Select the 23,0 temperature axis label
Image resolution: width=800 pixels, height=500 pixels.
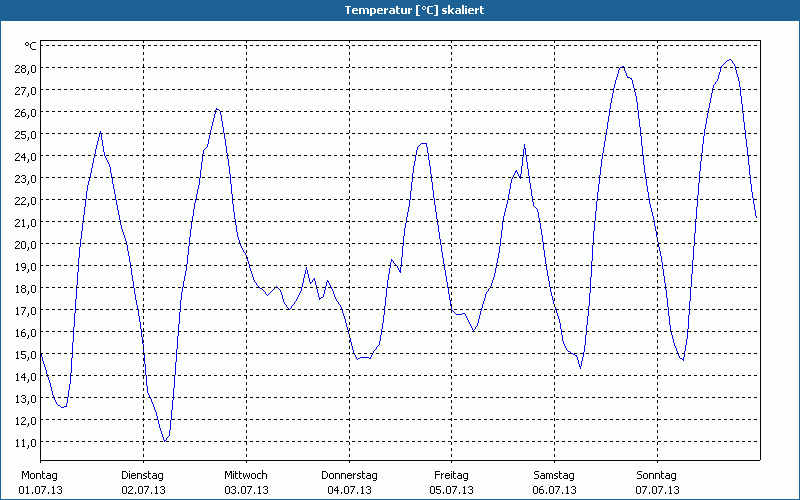coord(26,179)
